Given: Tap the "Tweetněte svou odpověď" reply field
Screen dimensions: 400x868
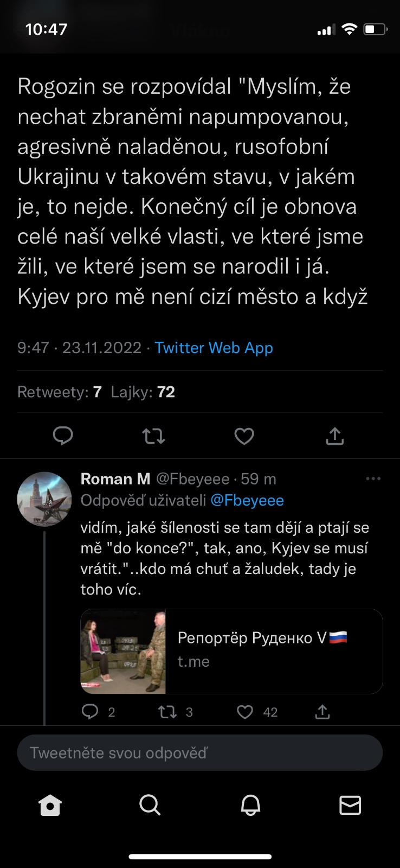Looking at the screenshot, I should 200,752.
